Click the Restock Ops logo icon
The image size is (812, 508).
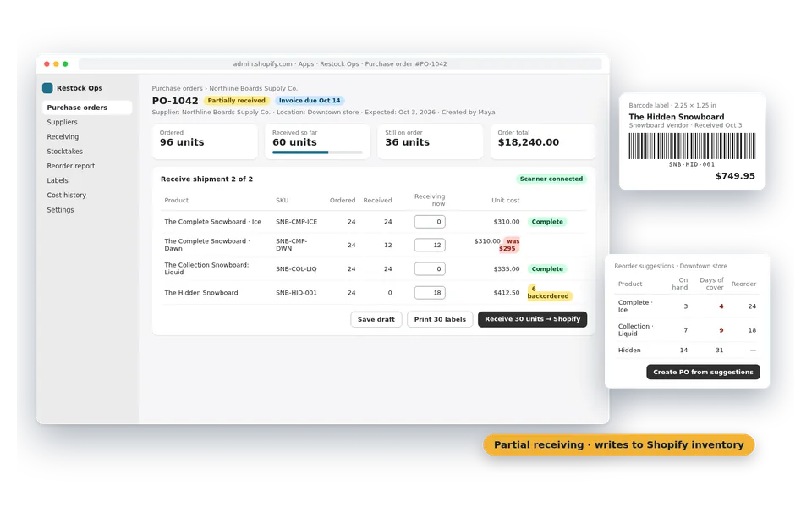47,88
